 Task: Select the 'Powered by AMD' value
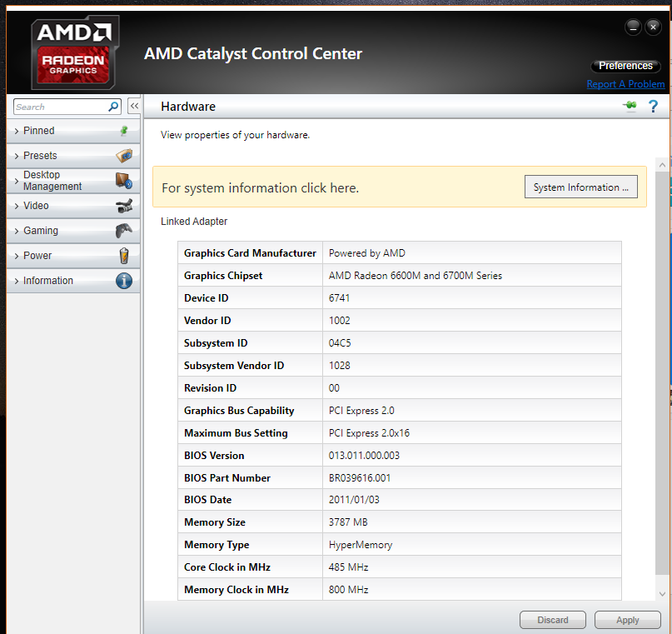[x=367, y=253]
